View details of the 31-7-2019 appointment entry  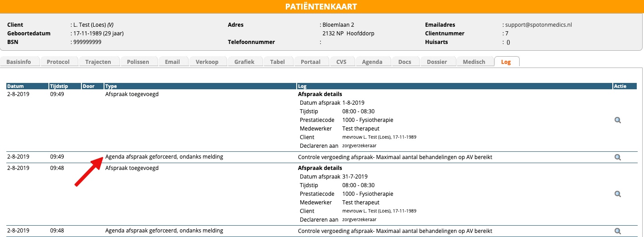(x=617, y=194)
